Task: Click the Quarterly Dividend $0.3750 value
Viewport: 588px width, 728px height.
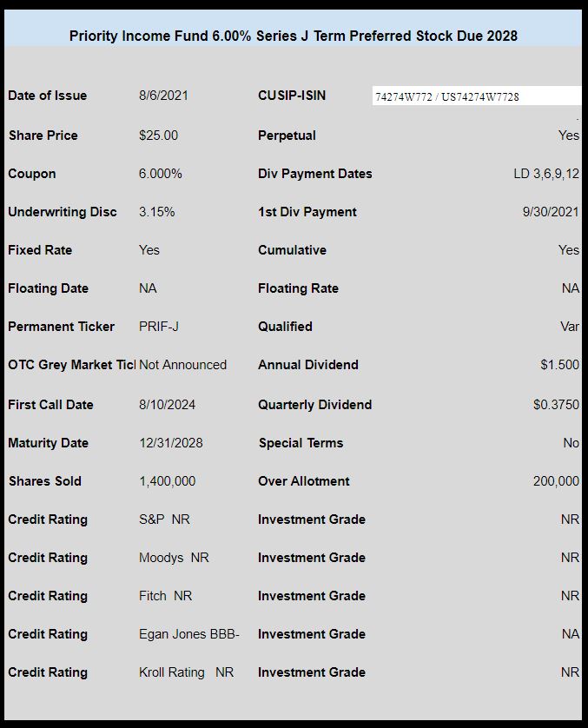Action: coord(556,405)
